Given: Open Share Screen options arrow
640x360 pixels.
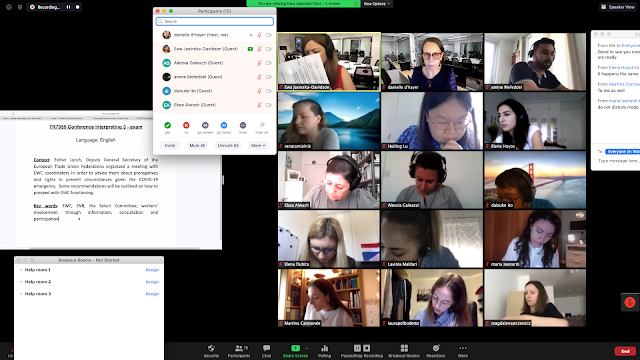Looking at the screenshot, I should point(307,348).
